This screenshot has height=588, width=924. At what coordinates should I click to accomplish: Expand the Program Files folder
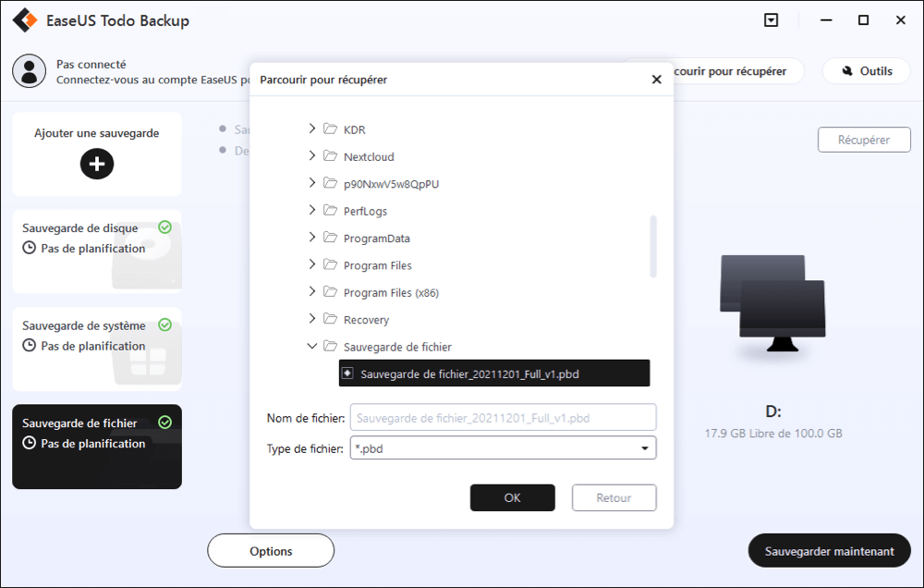tap(311, 264)
